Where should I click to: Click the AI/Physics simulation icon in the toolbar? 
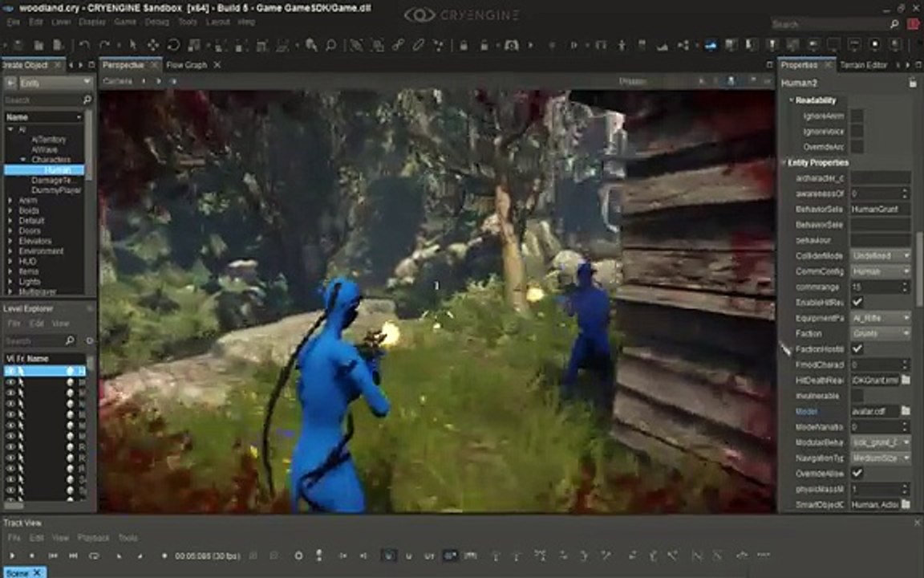511,45
